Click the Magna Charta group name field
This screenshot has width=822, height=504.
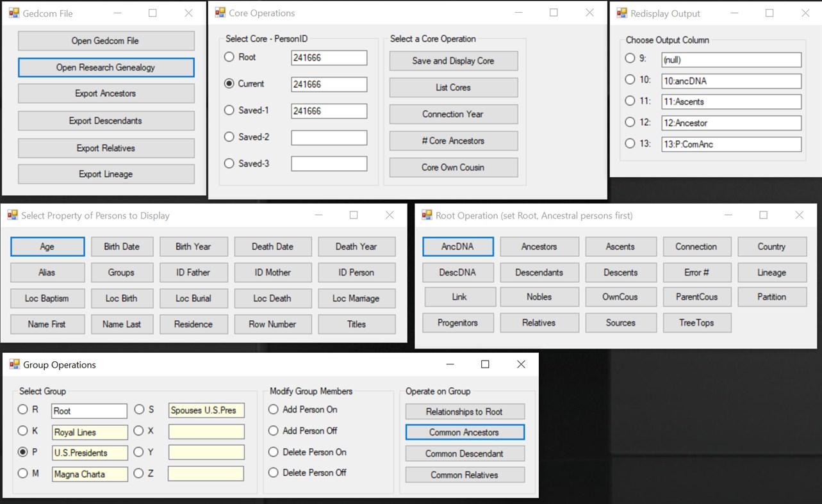point(89,474)
